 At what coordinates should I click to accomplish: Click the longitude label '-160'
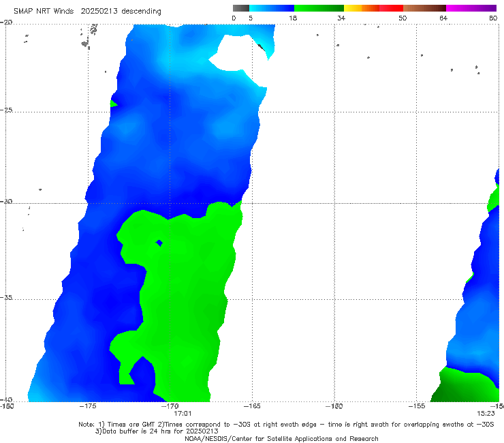pos(334,406)
